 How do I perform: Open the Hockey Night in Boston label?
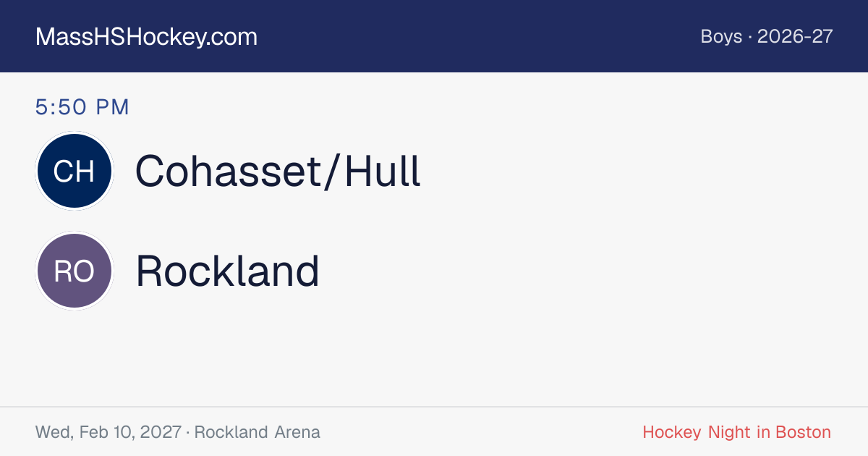tap(736, 433)
